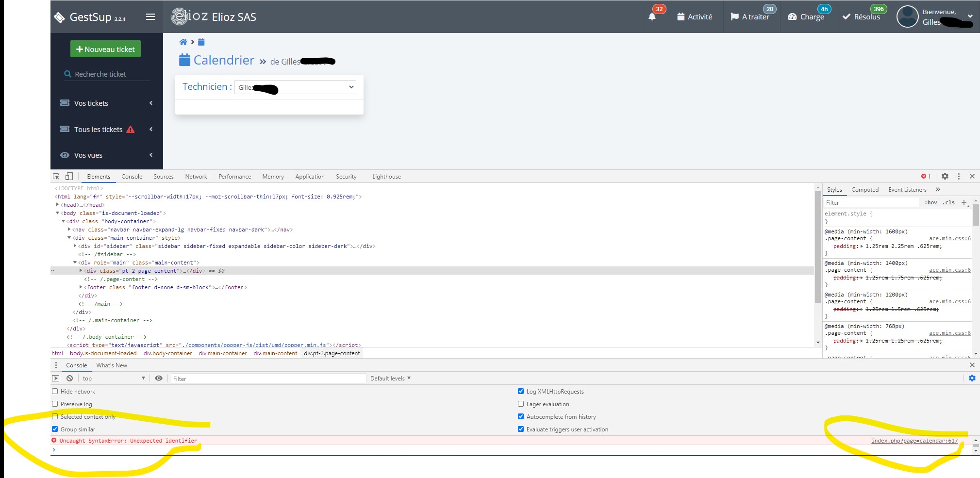Open the index.php?page=calendar:617 error link
This screenshot has height=478, width=980.
pos(914,441)
